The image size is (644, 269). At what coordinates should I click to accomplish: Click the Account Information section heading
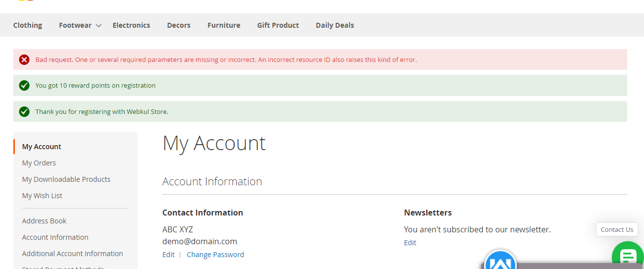pyautogui.click(x=212, y=182)
